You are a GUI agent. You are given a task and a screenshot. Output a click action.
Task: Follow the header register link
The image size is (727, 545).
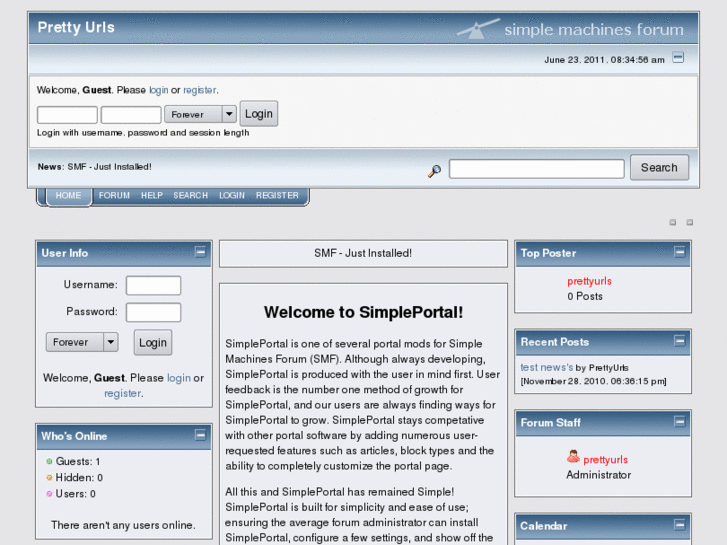coord(199,90)
